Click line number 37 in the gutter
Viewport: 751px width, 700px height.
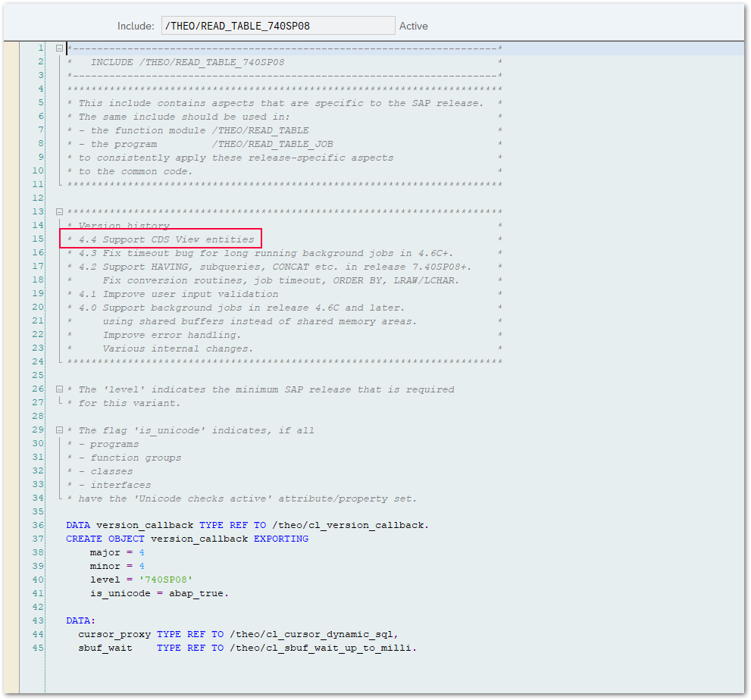[39, 539]
